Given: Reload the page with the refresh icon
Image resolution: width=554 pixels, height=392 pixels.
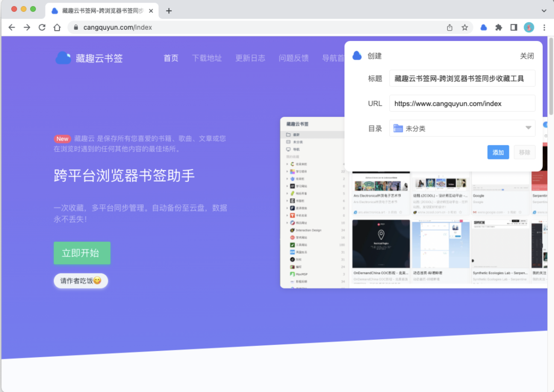Looking at the screenshot, I should (x=42, y=28).
